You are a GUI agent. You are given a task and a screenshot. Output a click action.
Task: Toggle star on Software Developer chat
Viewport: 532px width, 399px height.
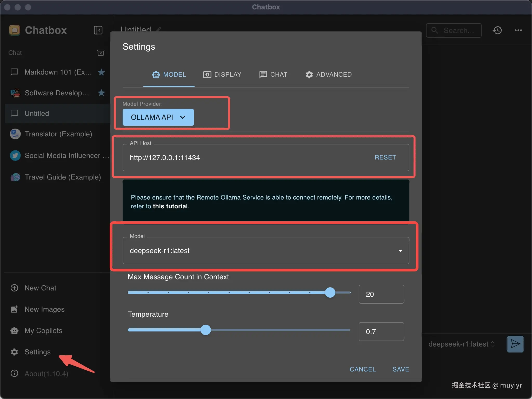coord(102,93)
